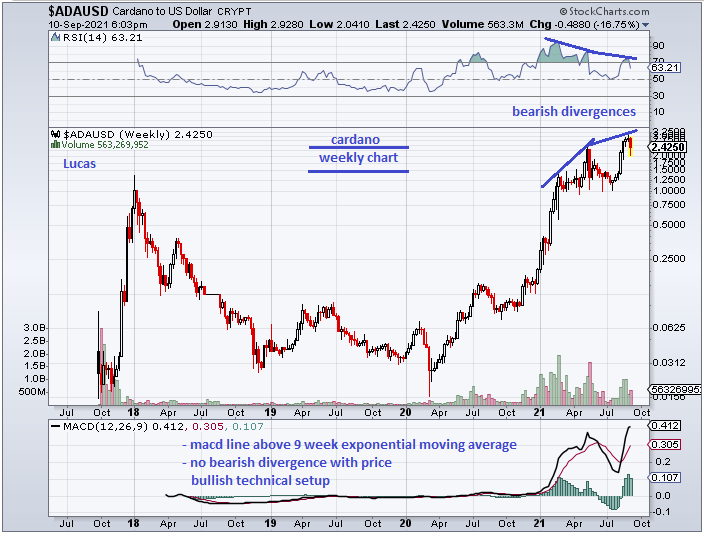Viewport: 704px width, 534px height.
Task: Click the volume bars icon beside Volume label
Action: point(56,145)
